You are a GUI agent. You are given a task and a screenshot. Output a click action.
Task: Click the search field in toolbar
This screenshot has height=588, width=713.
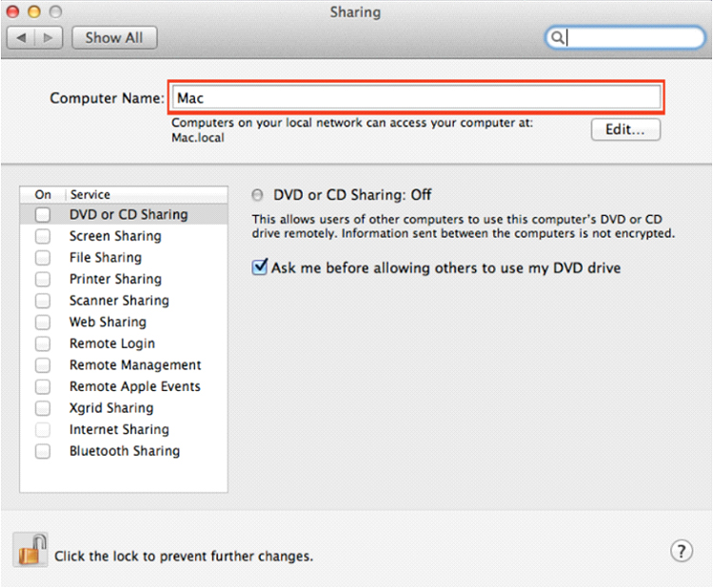pos(624,37)
